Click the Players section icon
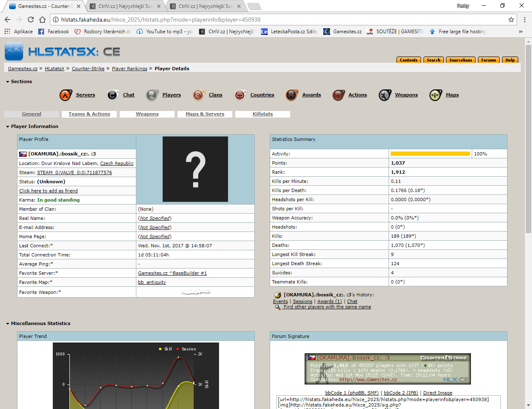This screenshot has width=532, height=409. click(x=152, y=95)
